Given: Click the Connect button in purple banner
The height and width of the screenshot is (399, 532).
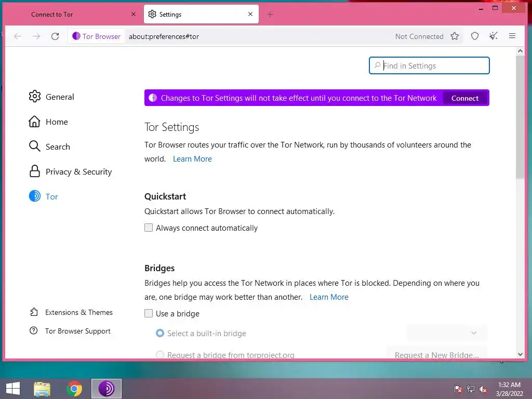Looking at the screenshot, I should click(465, 98).
